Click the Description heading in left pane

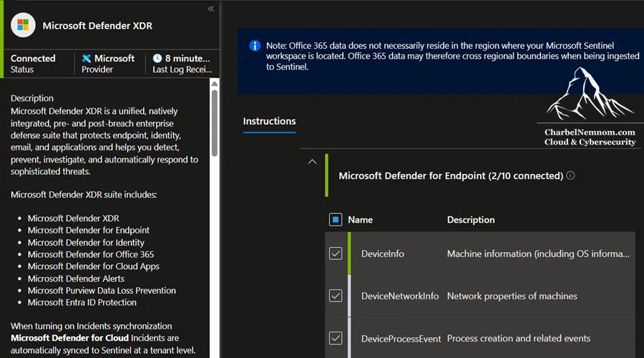point(32,98)
